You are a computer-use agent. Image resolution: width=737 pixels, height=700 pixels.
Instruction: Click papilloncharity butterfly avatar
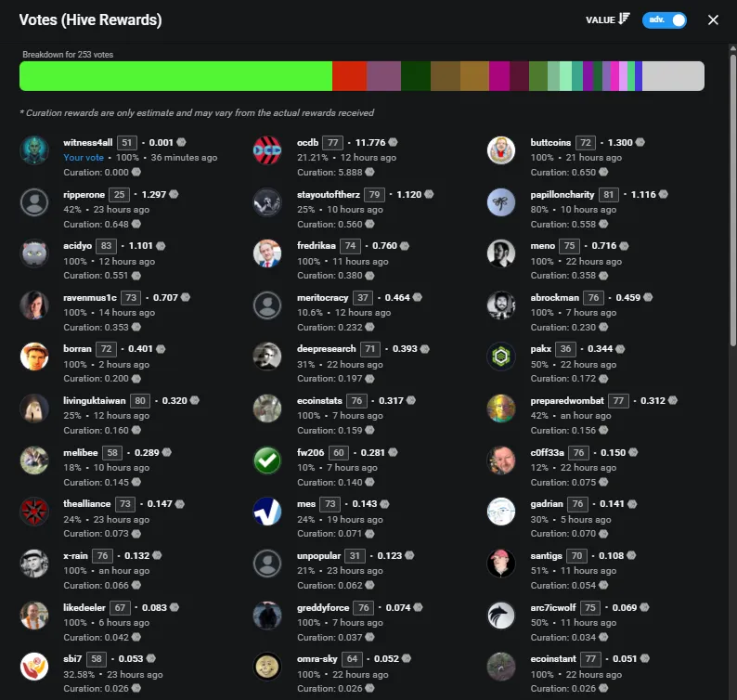click(501, 202)
